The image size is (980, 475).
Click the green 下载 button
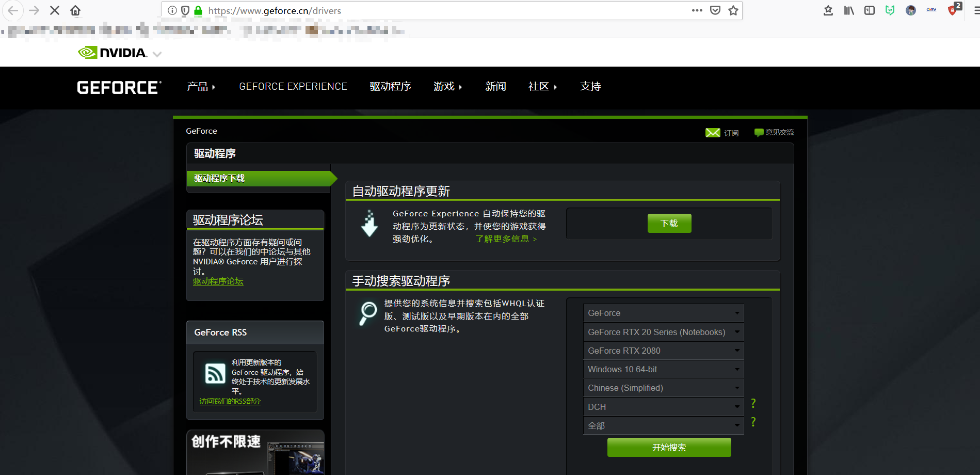[x=669, y=224]
